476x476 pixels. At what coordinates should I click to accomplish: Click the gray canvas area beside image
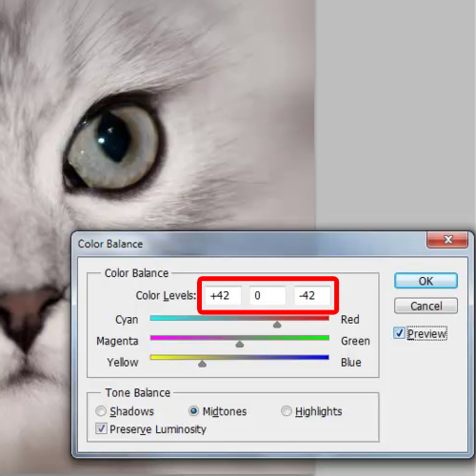pyautogui.click(x=395, y=114)
